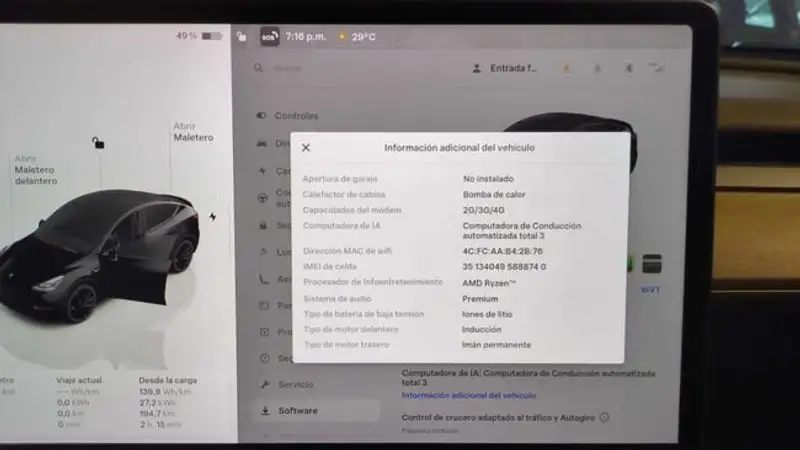Image resolution: width=800 pixels, height=450 pixels.
Task: Tap the wrench icon beside Servicio
Action: 265,385
